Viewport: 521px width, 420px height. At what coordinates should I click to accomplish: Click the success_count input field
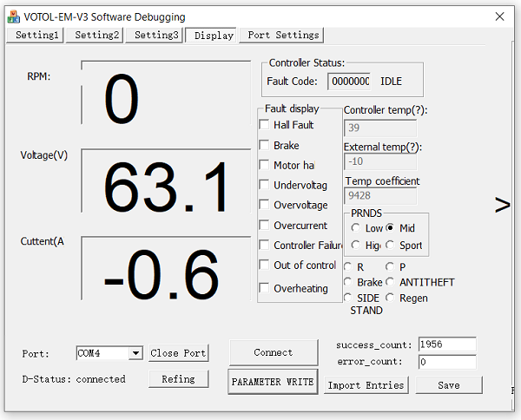pyautogui.click(x=446, y=345)
